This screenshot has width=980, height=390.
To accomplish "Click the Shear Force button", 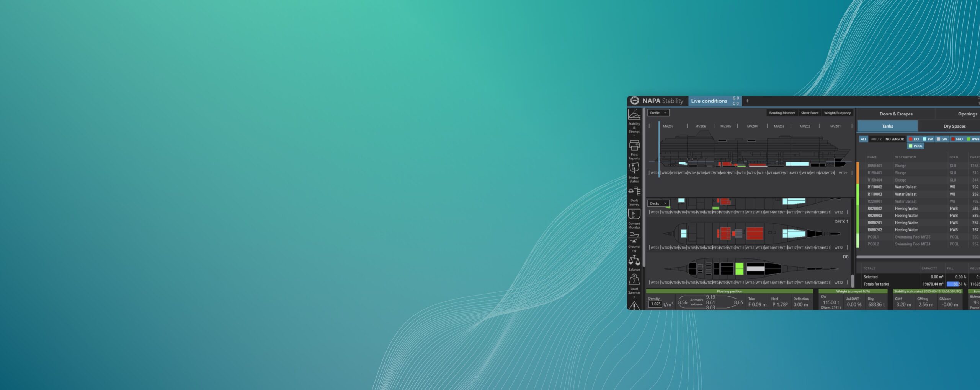I will point(809,113).
